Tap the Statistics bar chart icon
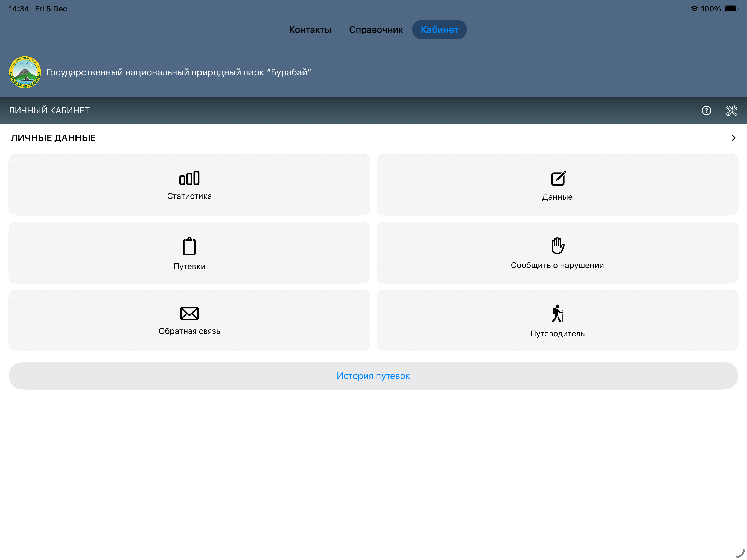747x560 pixels. pos(189,178)
